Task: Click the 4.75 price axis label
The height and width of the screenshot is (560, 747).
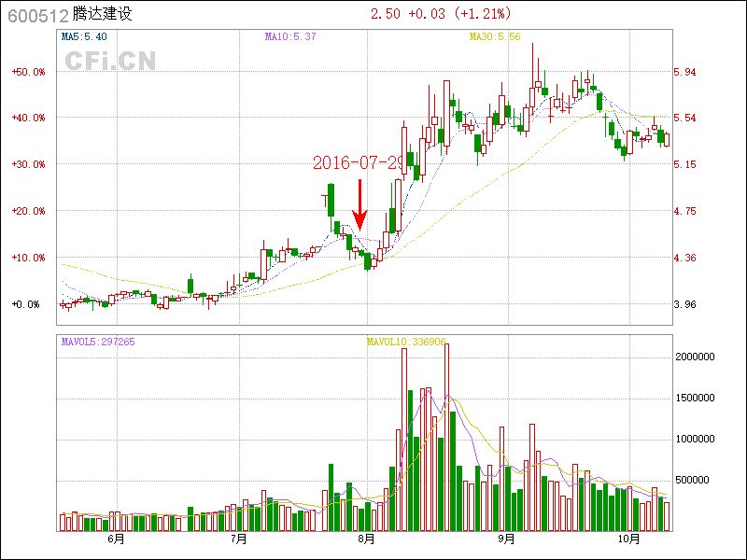Action: click(684, 211)
